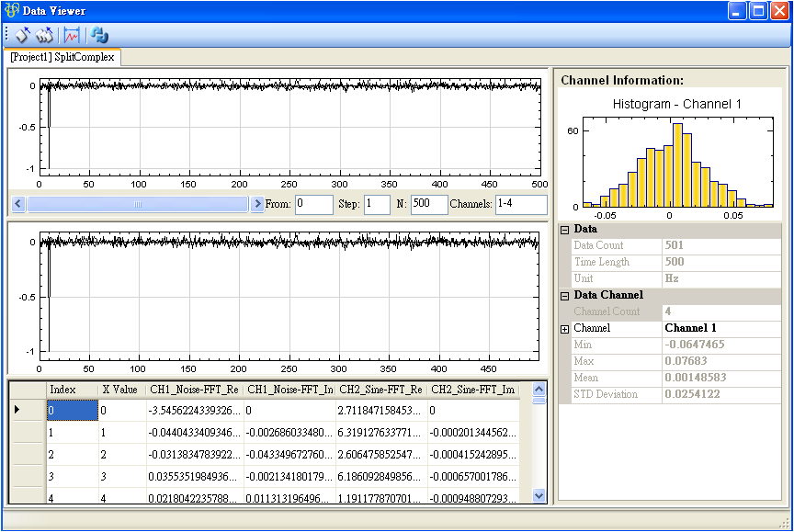Image resolution: width=794 pixels, height=532 pixels.
Task: Click the blue refresh arrows icon
Action: (99, 35)
